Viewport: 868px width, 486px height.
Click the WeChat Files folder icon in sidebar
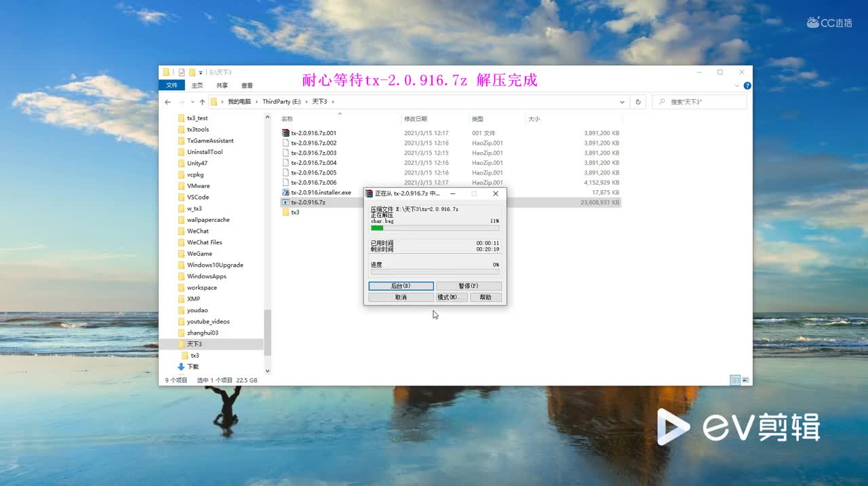coord(181,242)
